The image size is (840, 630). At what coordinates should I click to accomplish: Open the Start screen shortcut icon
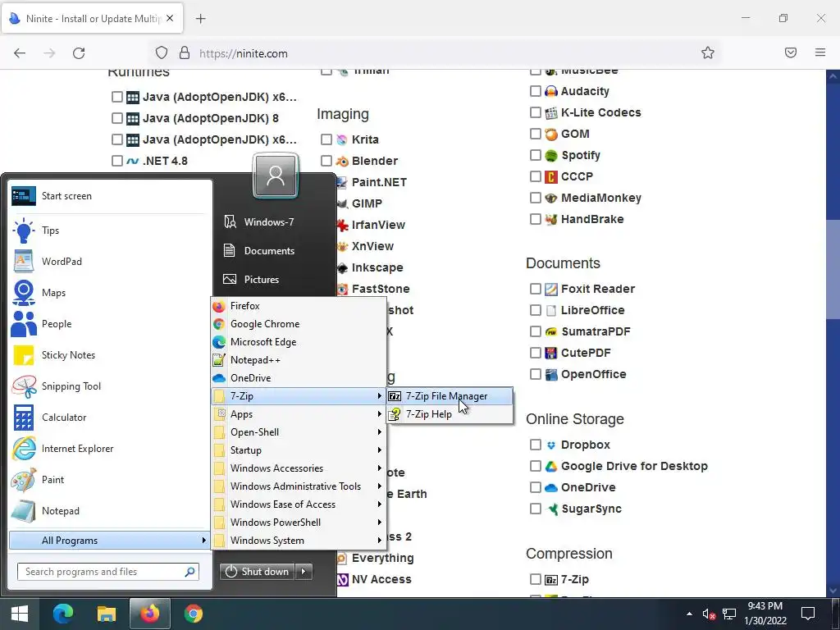tap(24, 196)
